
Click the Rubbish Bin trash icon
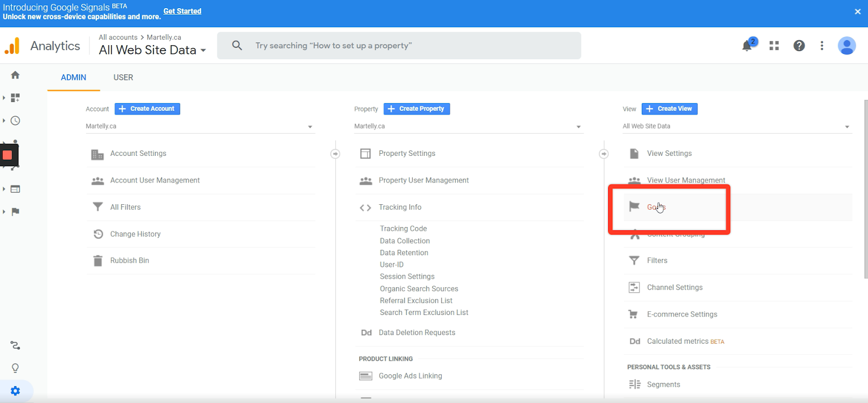click(x=98, y=261)
